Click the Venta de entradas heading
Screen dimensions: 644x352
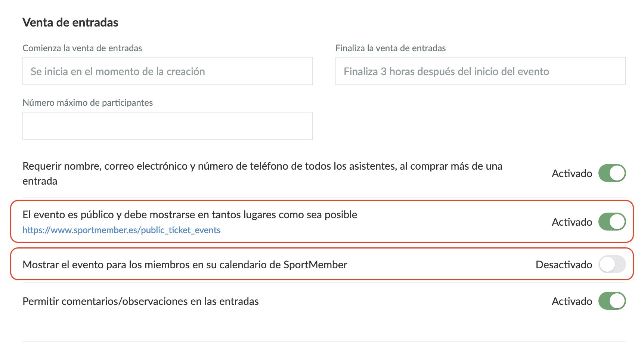[x=70, y=22]
